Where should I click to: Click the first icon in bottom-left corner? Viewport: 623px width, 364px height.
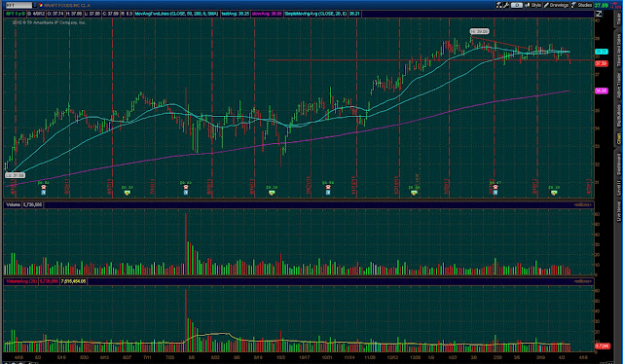pyautogui.click(x=7, y=362)
